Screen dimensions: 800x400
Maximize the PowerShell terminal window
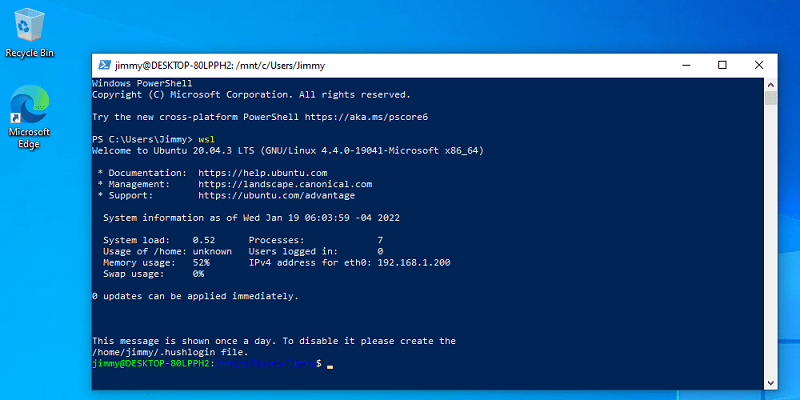pos(722,65)
